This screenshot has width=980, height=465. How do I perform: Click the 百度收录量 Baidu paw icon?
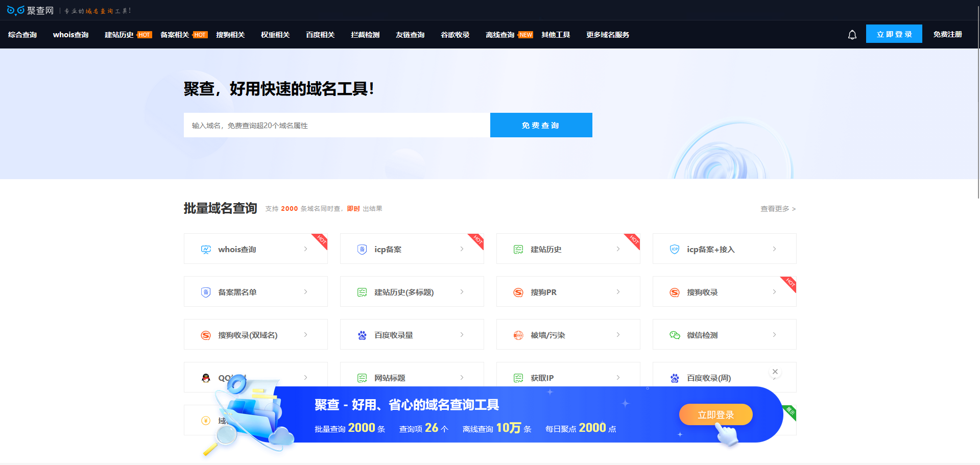click(362, 335)
